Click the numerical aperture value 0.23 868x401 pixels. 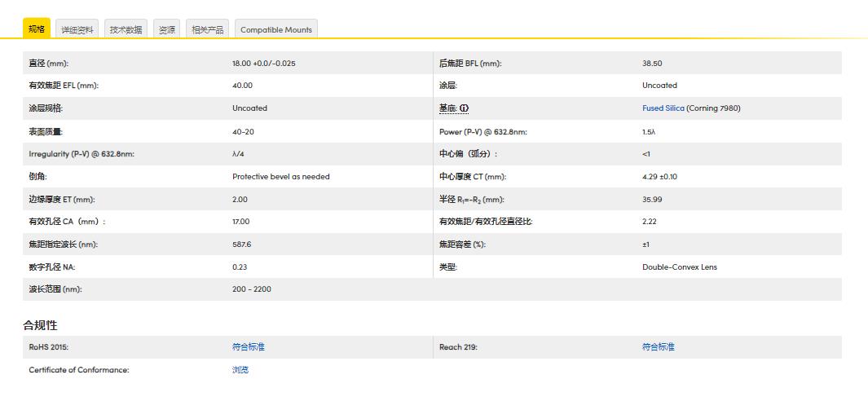[240, 267]
